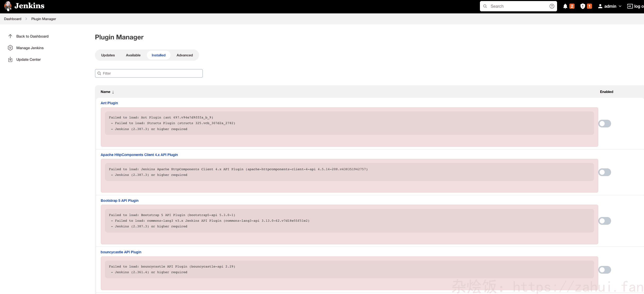Open the notifications bell icon
The width and height of the screenshot is (644, 294).
point(565,6)
